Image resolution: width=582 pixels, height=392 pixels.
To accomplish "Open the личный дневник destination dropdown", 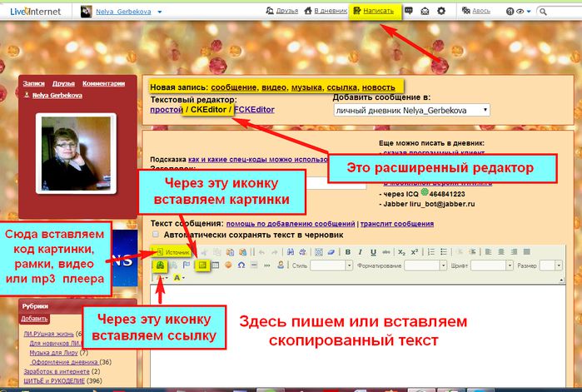I will [411, 110].
